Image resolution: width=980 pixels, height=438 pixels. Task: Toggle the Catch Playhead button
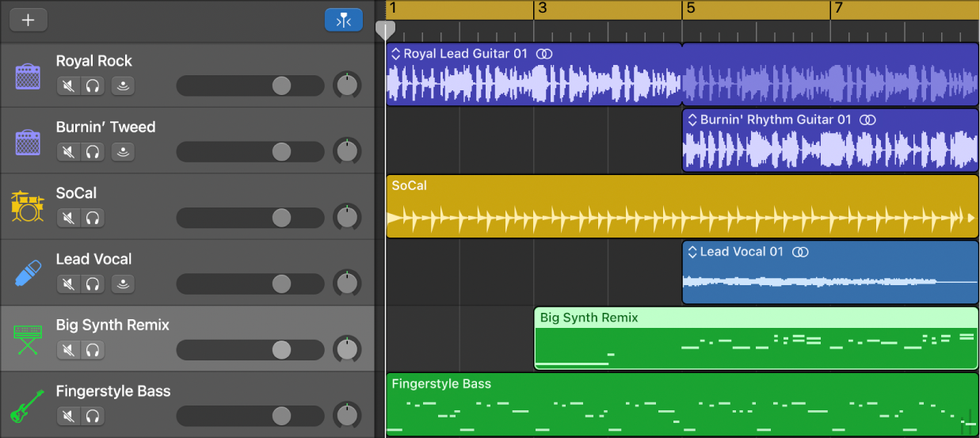343,21
